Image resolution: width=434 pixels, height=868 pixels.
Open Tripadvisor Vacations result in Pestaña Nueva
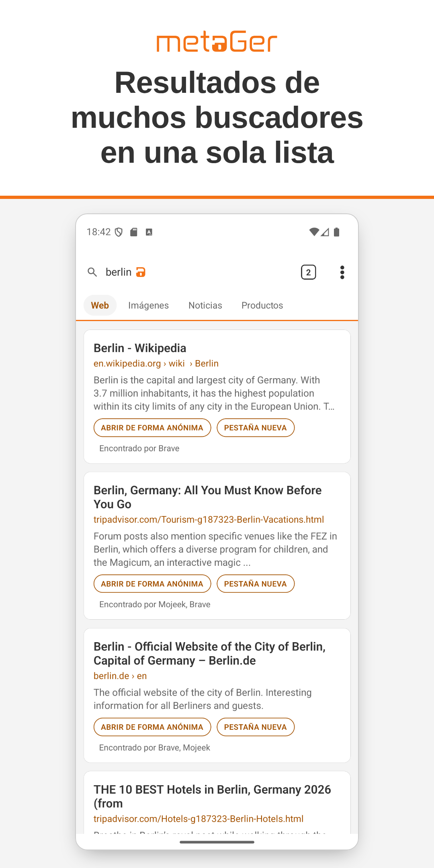(256, 584)
